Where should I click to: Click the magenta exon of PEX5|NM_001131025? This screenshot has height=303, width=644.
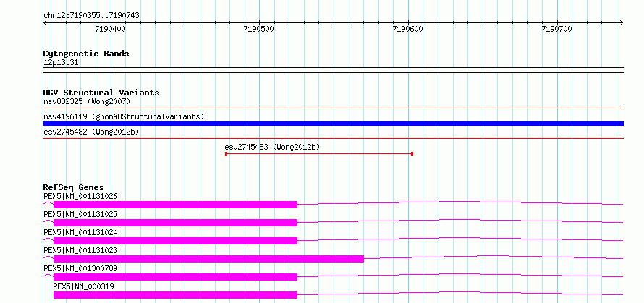175,223
